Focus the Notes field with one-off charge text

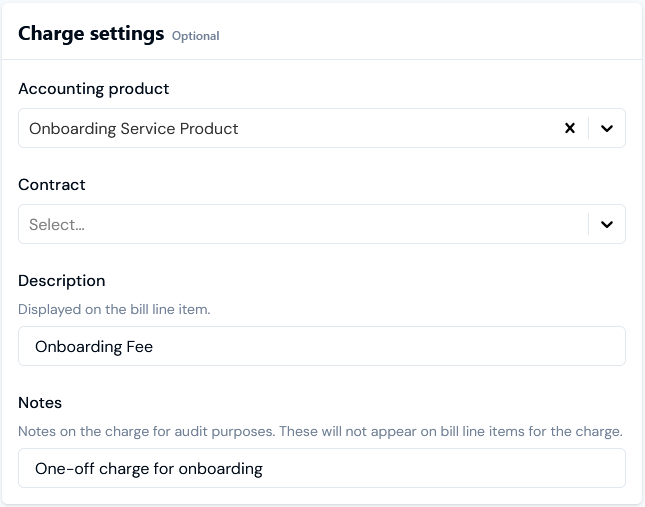coord(322,468)
